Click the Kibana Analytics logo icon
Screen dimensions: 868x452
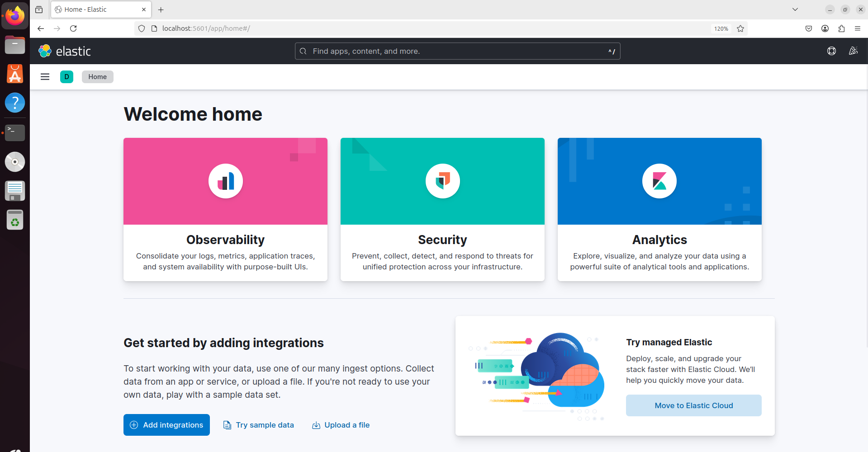(x=659, y=181)
